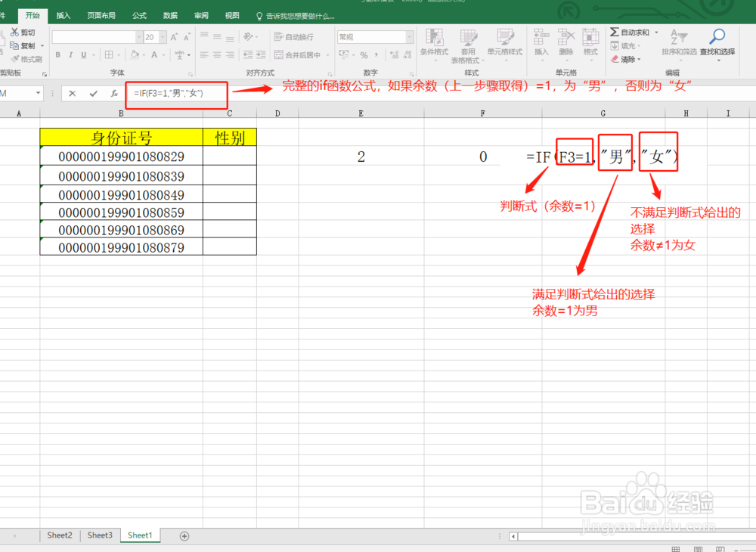Click the accounting currency format icon

[x=344, y=55]
